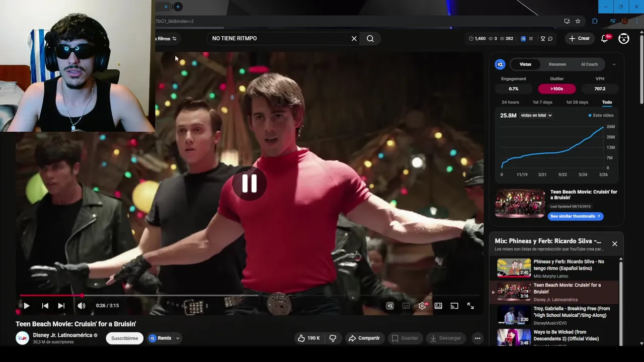Open the browser extensions puzzle icon
Viewport: 644px width, 362px height.
595,21
